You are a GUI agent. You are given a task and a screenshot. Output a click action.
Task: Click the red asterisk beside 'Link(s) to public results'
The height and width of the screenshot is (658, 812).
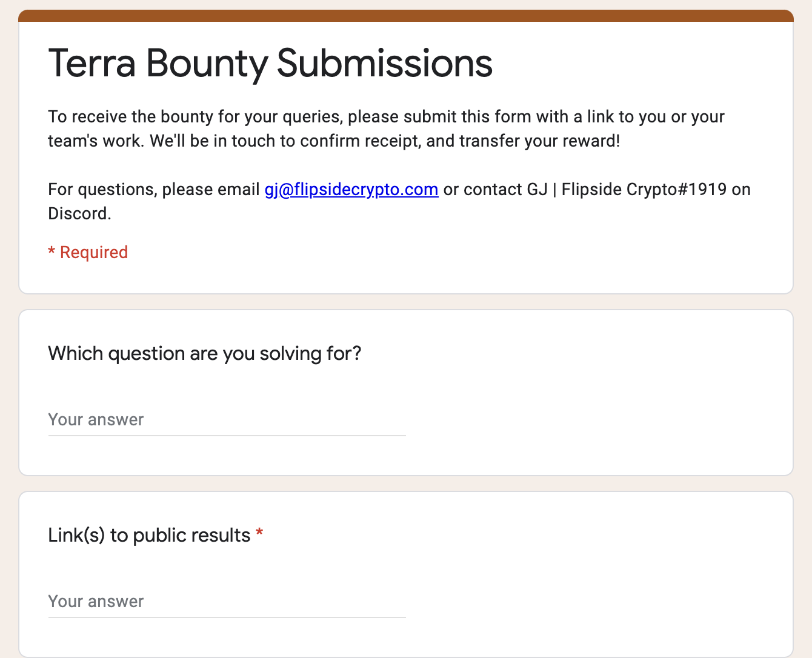click(x=259, y=533)
